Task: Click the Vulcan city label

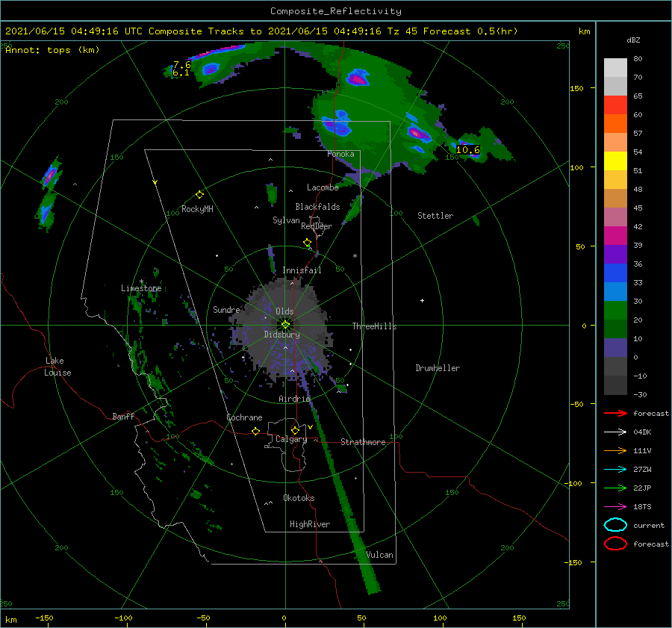Action: [x=379, y=555]
